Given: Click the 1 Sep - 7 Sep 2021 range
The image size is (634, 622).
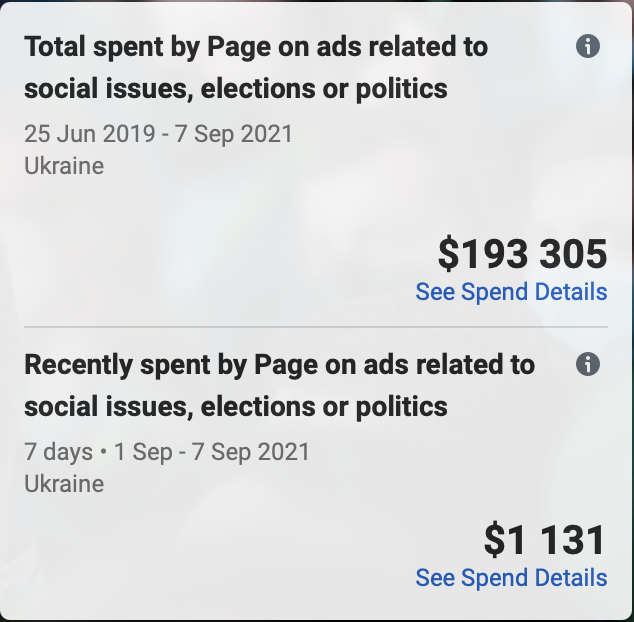Looking at the screenshot, I should (212, 451).
